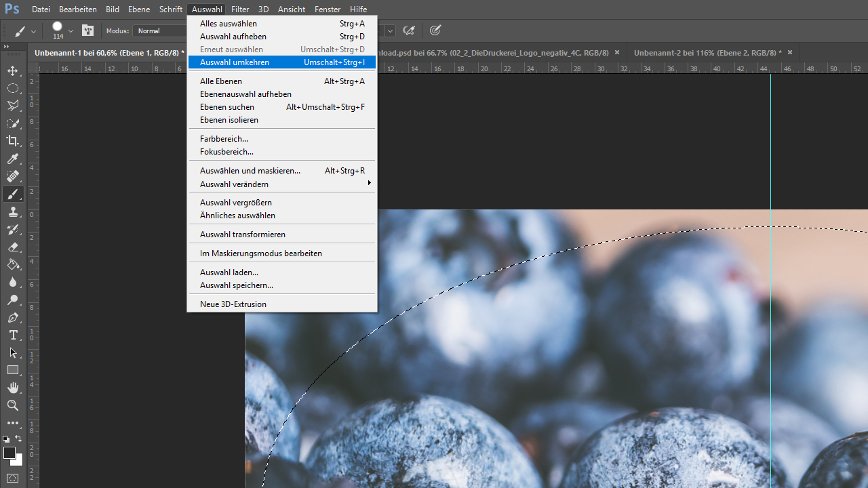
Task: Click the foreground color swatch
Action: 9,452
